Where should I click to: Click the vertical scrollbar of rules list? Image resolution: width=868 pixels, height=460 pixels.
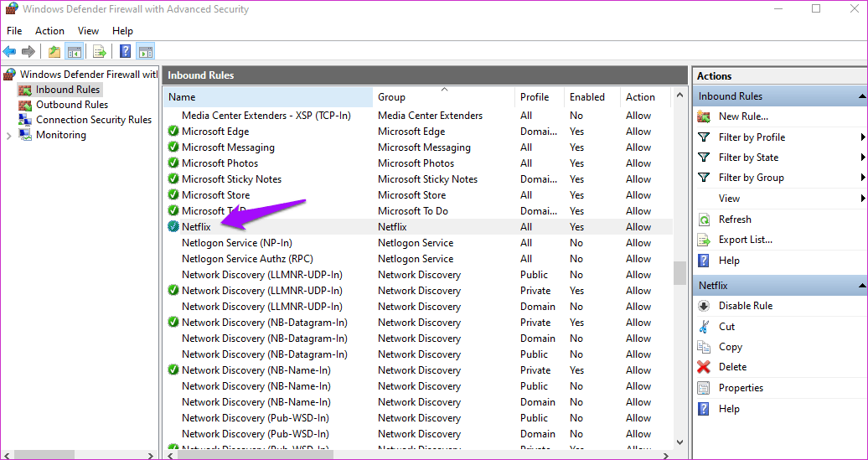click(x=679, y=352)
